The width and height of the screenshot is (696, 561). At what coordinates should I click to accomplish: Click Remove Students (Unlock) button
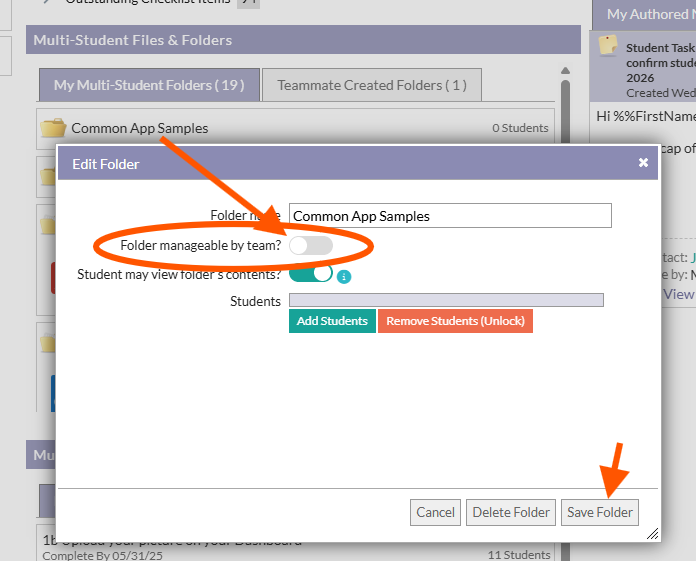[455, 321]
